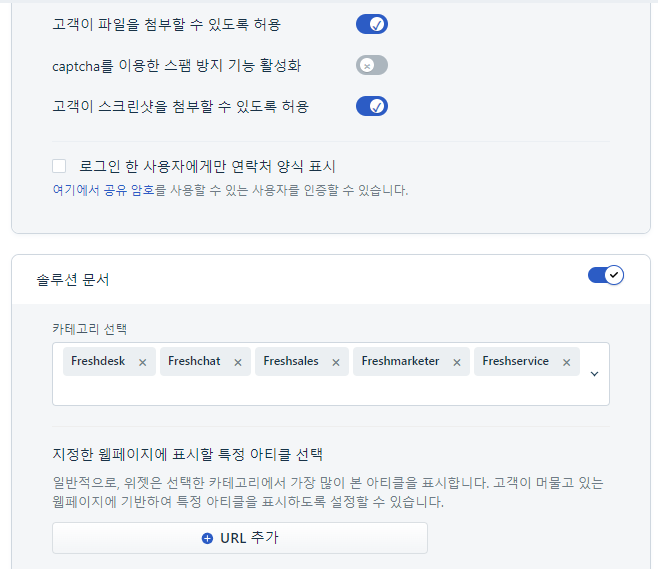Remove the Freshservice category tag
Screen dimensions: 658x569
click(x=567, y=363)
